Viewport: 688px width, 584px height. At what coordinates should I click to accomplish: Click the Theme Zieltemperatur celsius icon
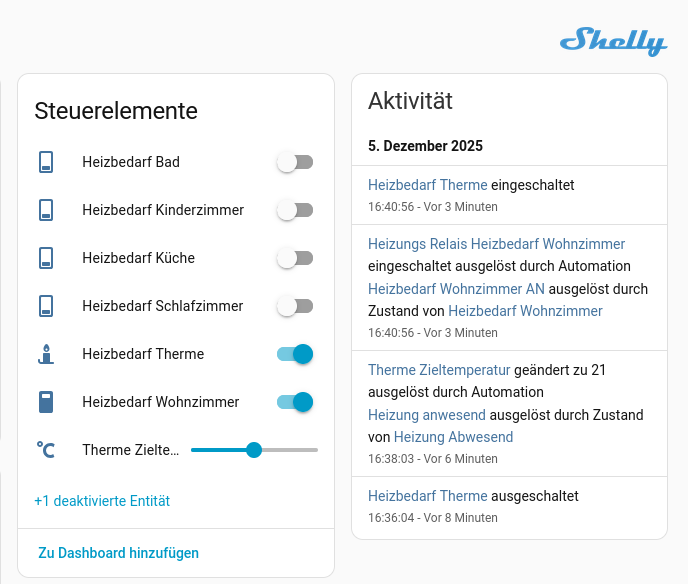(46, 450)
